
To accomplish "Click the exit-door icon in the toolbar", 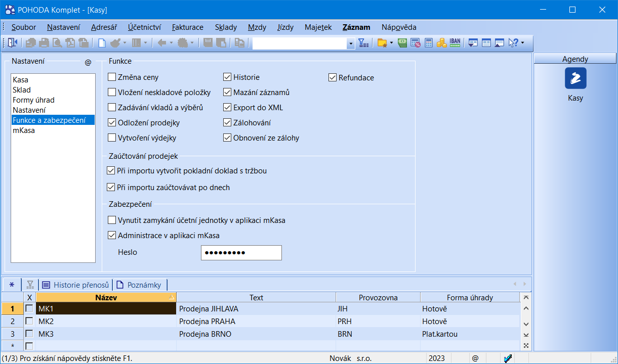I will tap(12, 43).
